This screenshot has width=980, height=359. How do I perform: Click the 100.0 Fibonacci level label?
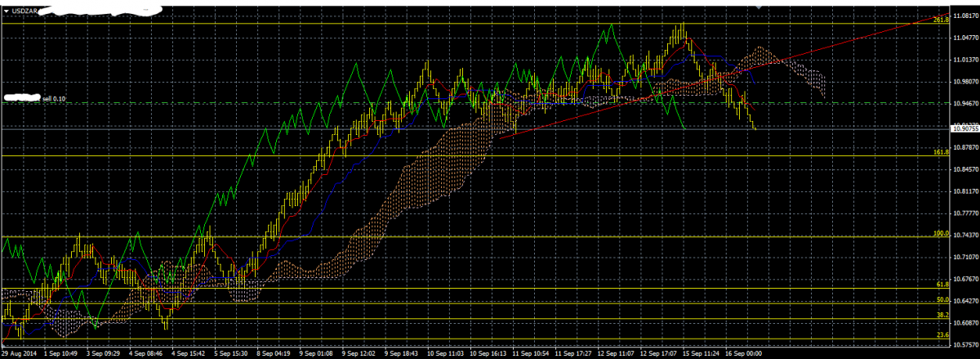(940, 233)
